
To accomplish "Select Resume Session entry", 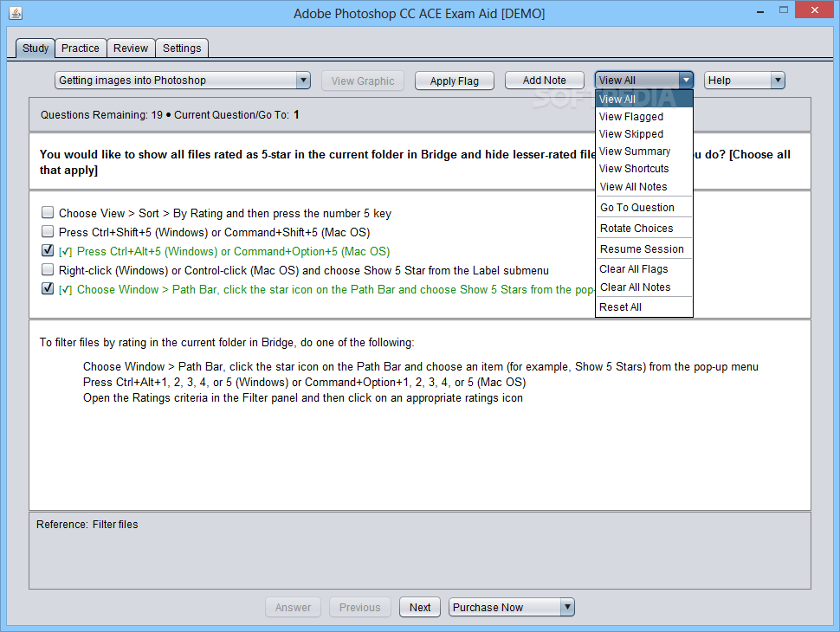I will (x=644, y=249).
